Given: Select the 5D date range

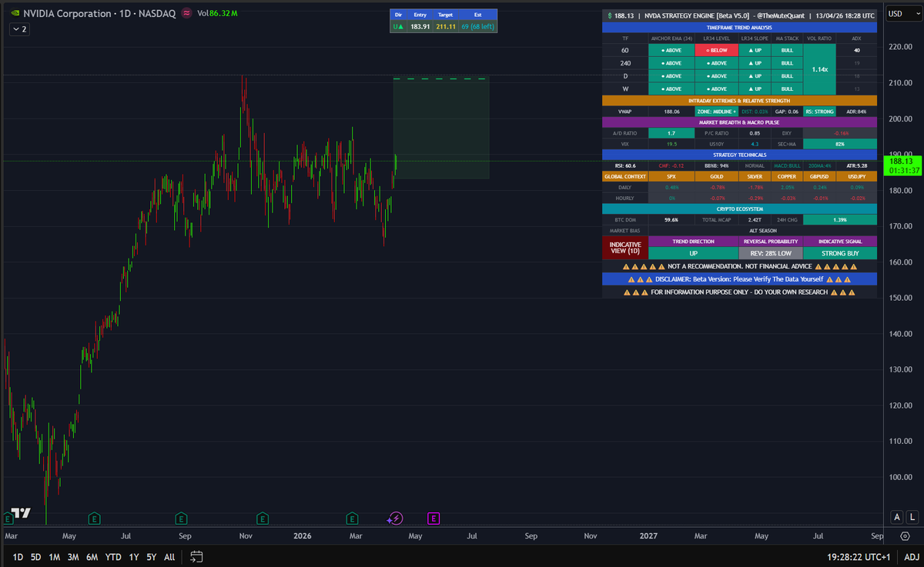Looking at the screenshot, I should tap(36, 556).
